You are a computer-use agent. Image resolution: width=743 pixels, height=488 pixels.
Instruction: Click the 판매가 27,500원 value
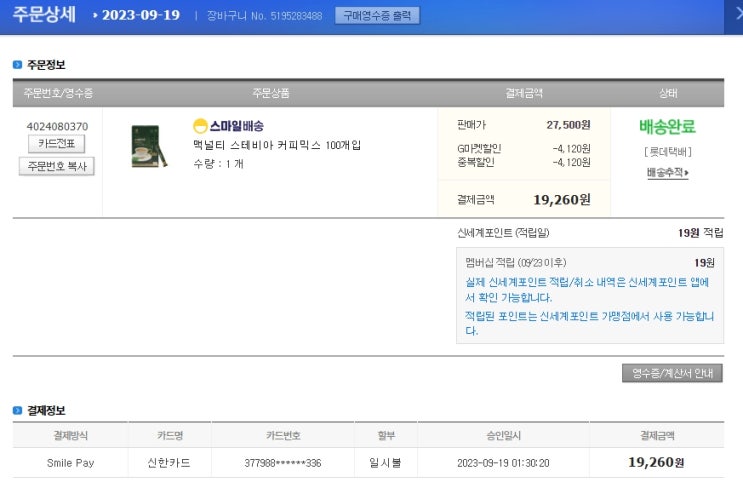click(x=568, y=125)
